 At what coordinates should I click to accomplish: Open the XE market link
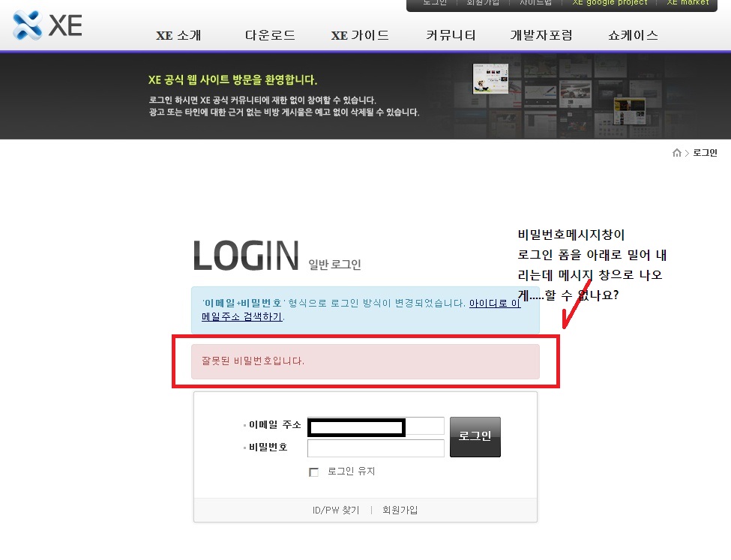688,3
